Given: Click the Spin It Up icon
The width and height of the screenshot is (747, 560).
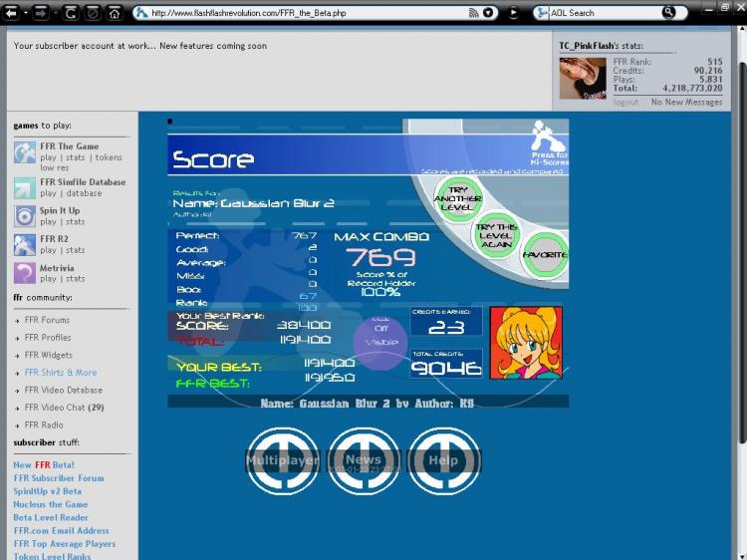Looking at the screenshot, I should (x=24, y=216).
